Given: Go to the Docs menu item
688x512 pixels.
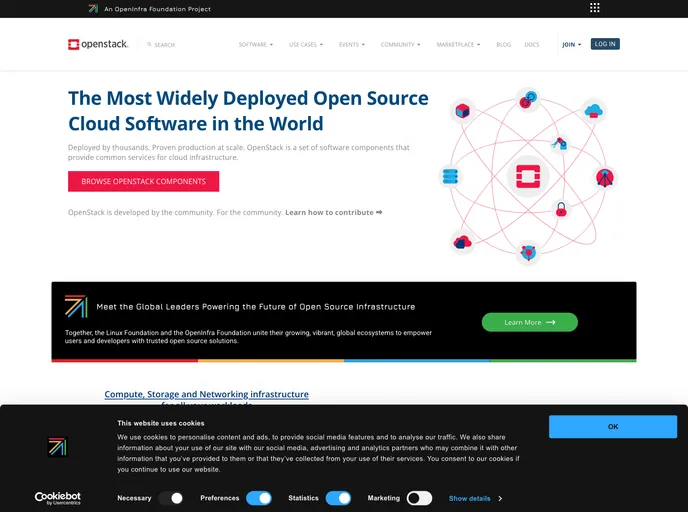Looking at the screenshot, I should coord(532,45).
